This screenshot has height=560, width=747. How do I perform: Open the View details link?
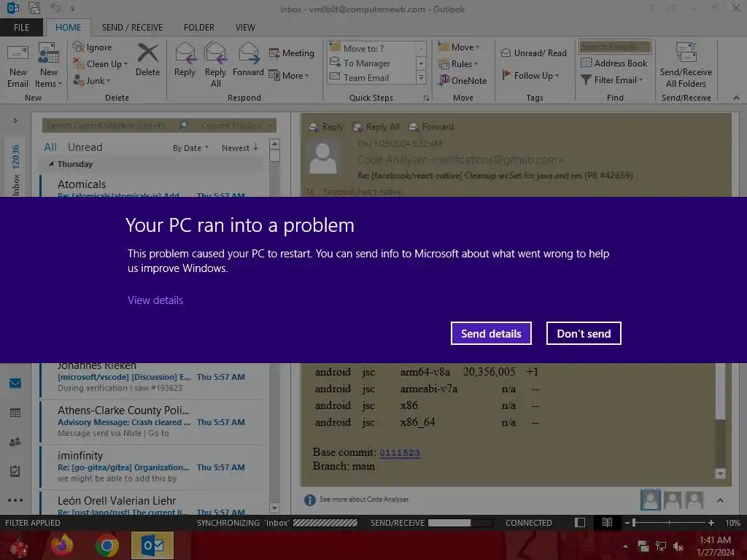155,300
